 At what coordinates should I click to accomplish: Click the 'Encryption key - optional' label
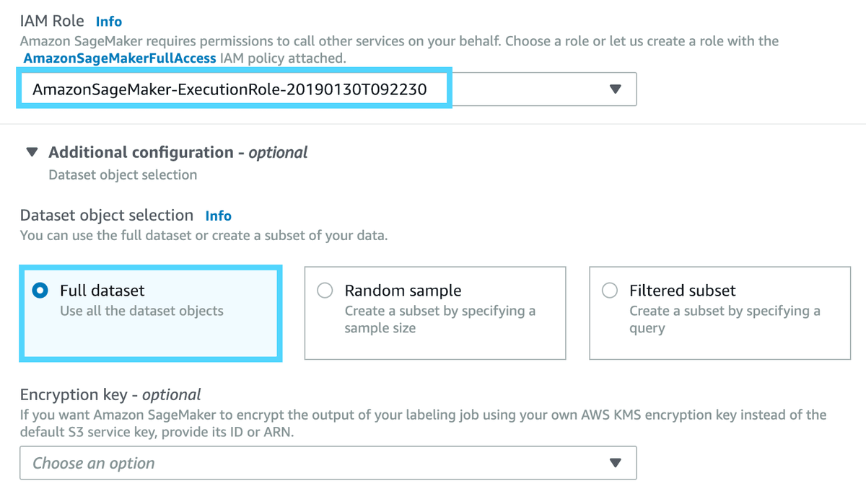pyautogui.click(x=110, y=395)
